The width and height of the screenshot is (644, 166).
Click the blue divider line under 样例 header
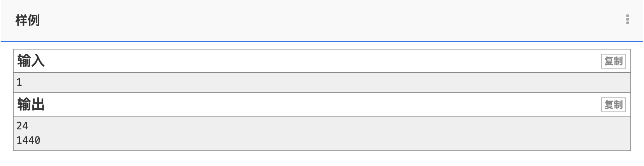pyautogui.click(x=311, y=41)
